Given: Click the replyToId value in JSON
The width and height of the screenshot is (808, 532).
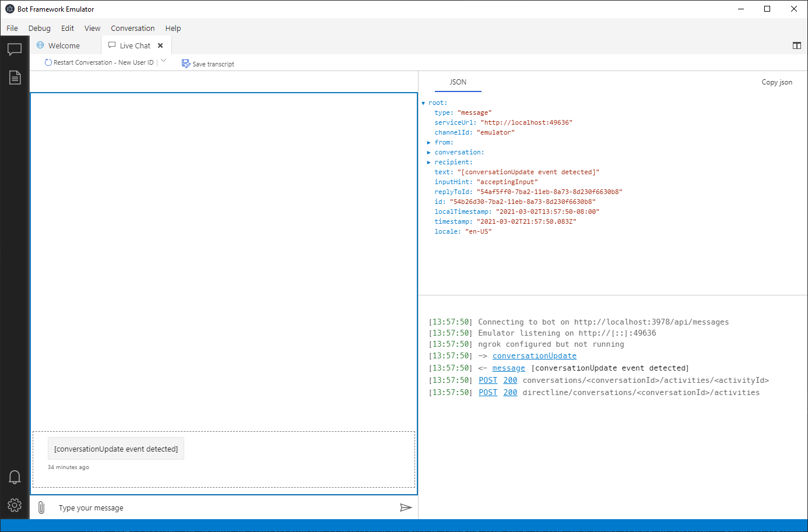Looking at the screenshot, I should pyautogui.click(x=549, y=192).
